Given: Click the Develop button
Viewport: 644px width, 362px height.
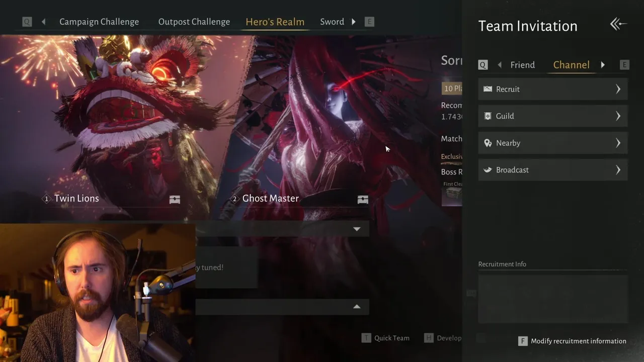Looking at the screenshot, I should pyautogui.click(x=449, y=338).
